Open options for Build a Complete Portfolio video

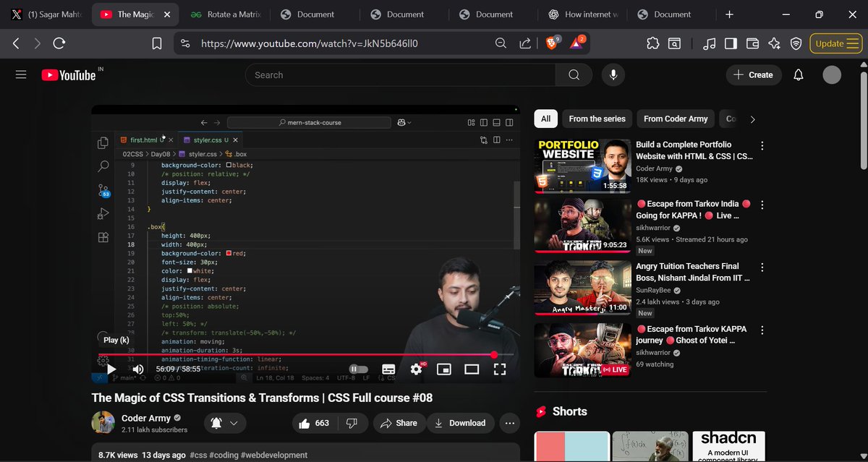(762, 146)
